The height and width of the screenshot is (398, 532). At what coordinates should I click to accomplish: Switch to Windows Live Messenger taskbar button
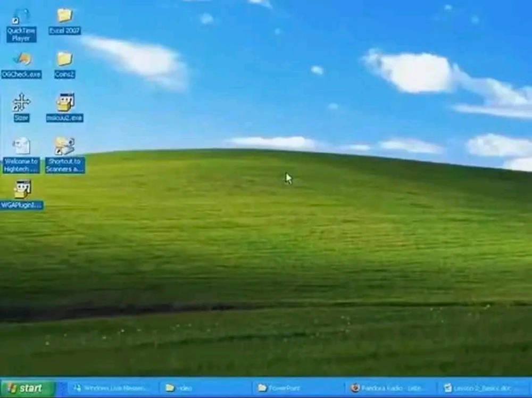(x=113, y=388)
